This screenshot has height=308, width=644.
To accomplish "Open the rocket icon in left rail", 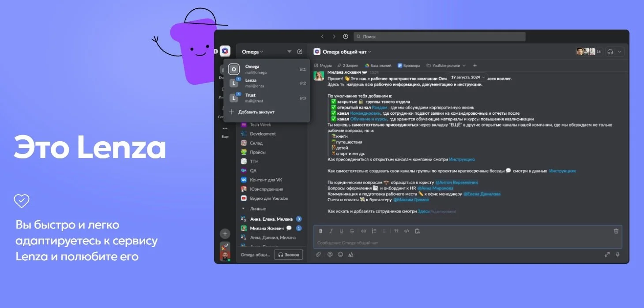I will tap(225, 246).
